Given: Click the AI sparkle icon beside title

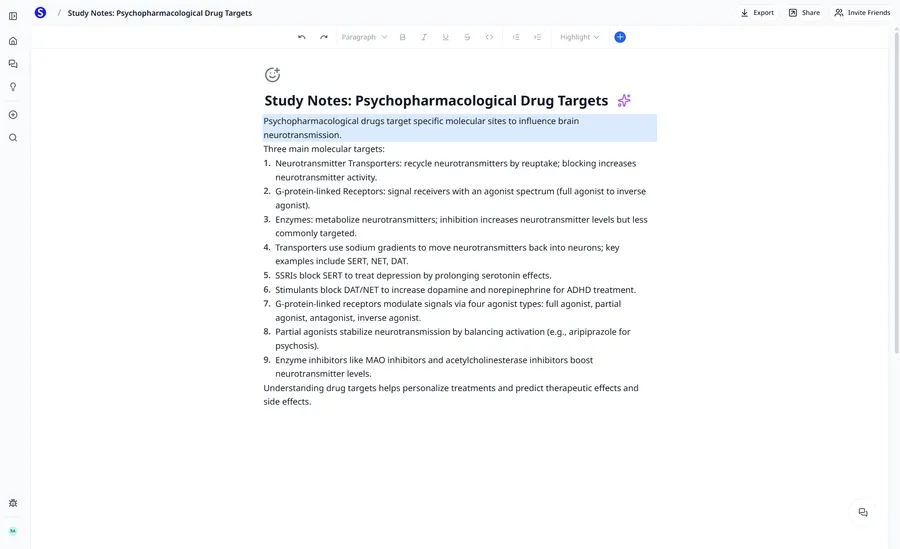Looking at the screenshot, I should point(624,100).
